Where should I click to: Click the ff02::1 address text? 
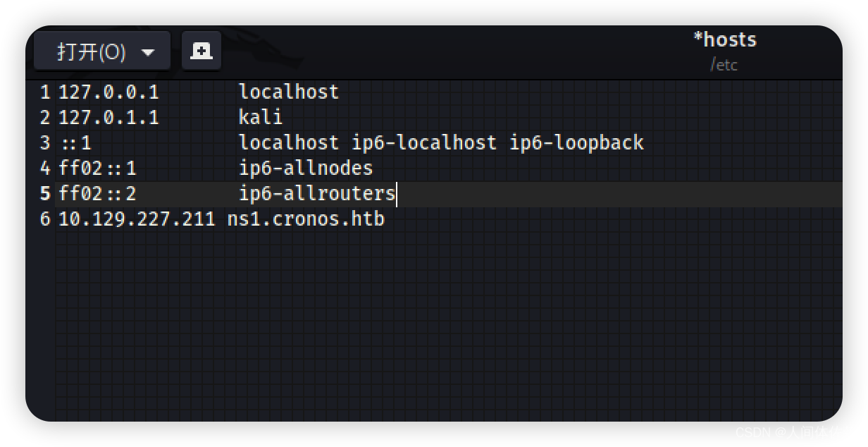click(98, 168)
